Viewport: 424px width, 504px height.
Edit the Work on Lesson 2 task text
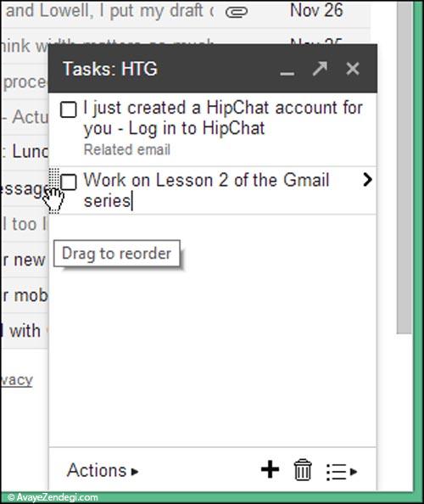(206, 190)
